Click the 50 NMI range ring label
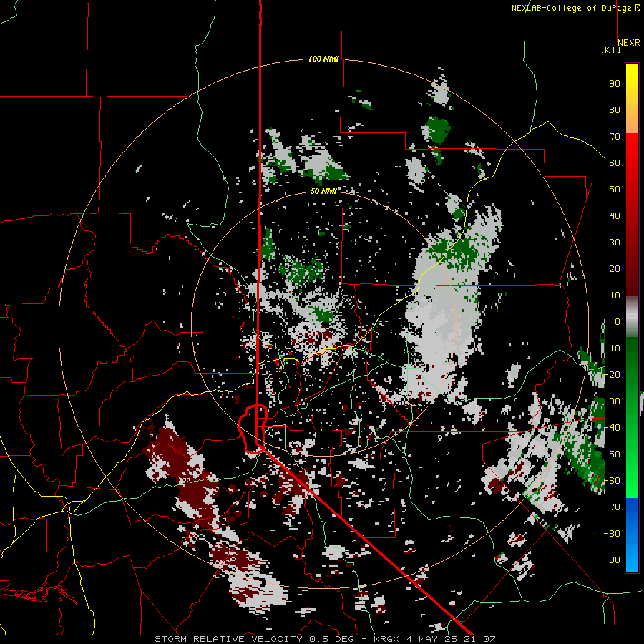This screenshot has height=644, width=644. click(323, 191)
